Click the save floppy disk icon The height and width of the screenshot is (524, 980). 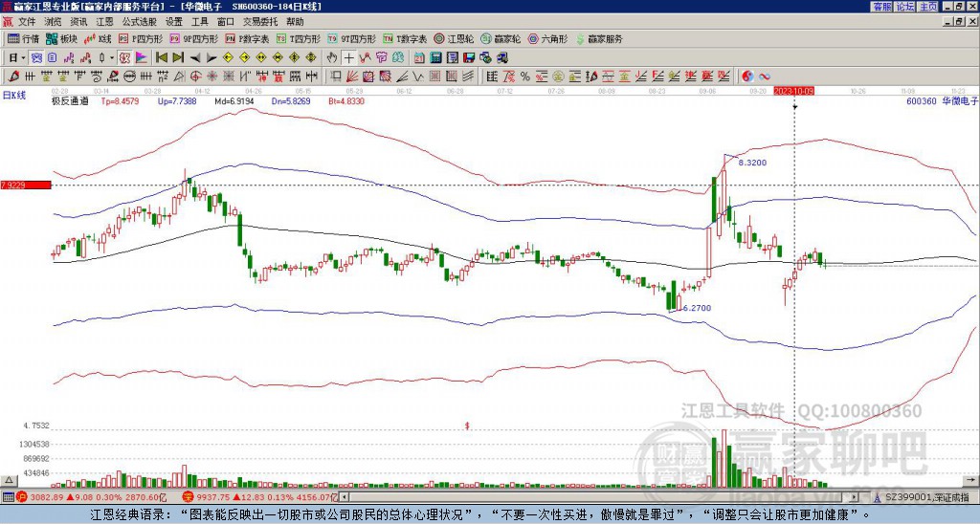tap(469, 58)
